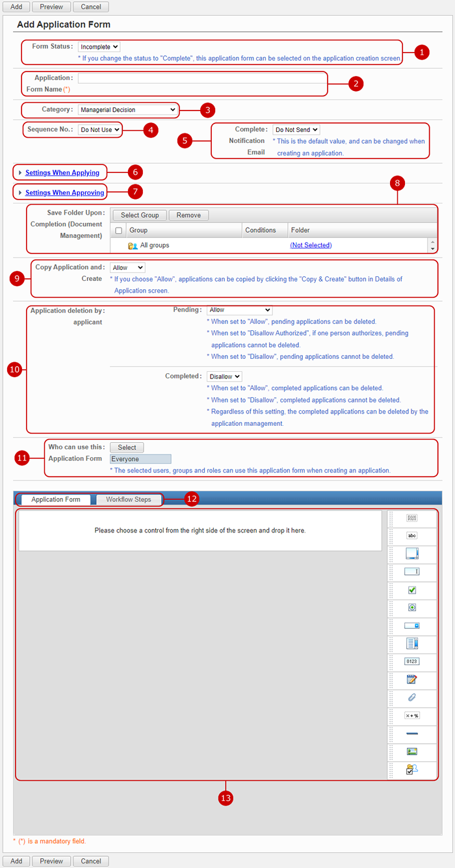
Task: Click Select for who can use this form
Action: tap(127, 447)
